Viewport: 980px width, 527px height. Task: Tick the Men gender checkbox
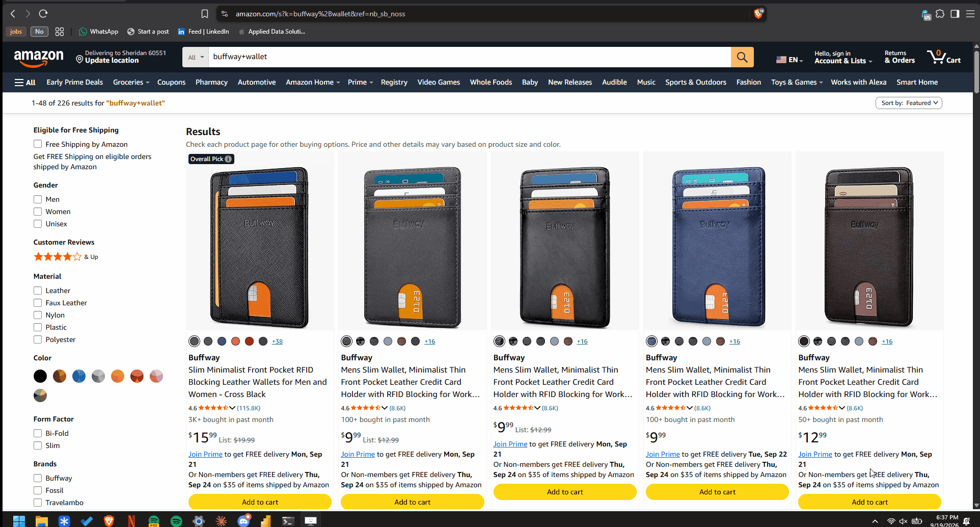click(38, 199)
